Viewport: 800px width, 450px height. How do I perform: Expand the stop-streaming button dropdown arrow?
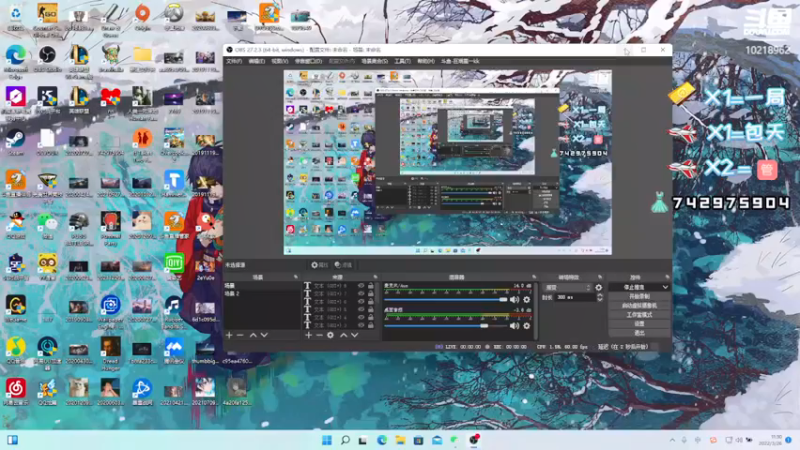click(665, 287)
